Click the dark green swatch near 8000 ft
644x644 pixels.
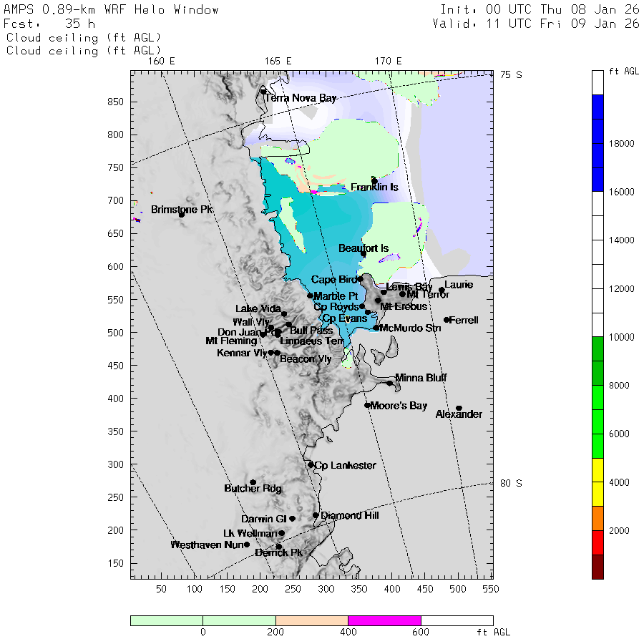click(x=597, y=361)
